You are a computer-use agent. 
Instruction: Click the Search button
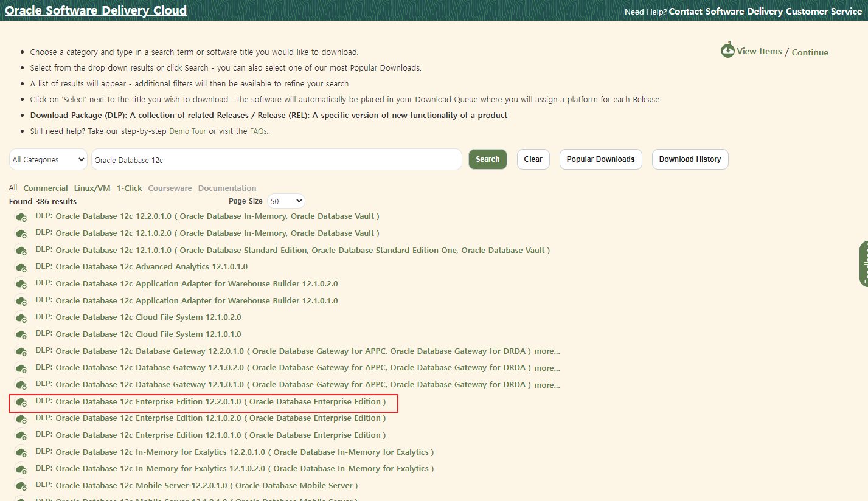click(488, 159)
